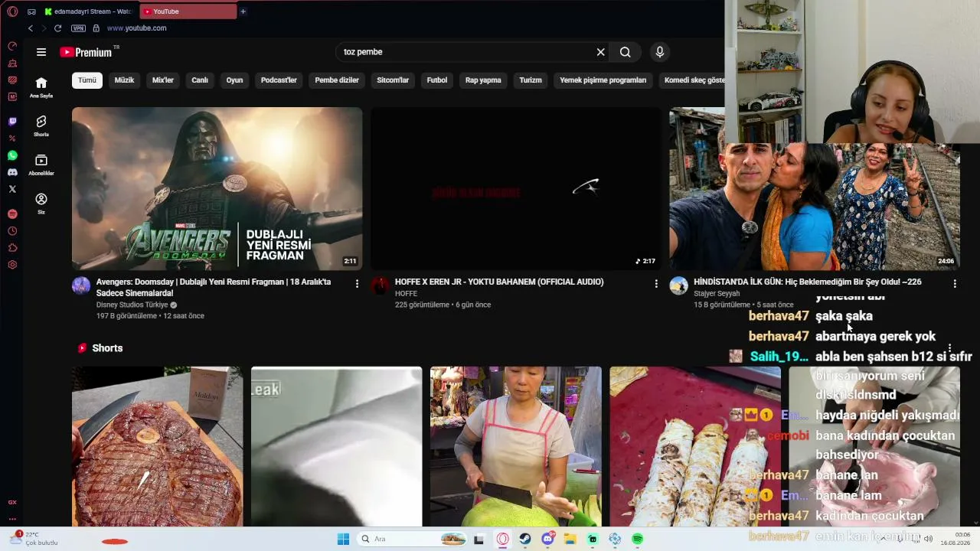This screenshot has height=551, width=980.
Task: Switch to the edamadayri Stream tab
Action: 88,11
